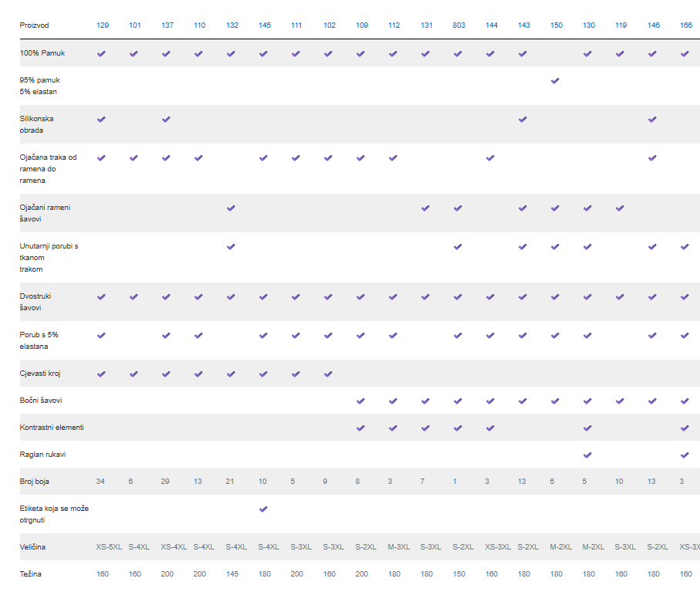700x602 pixels.
Task: Open product 150 link in header
Action: 556,25
